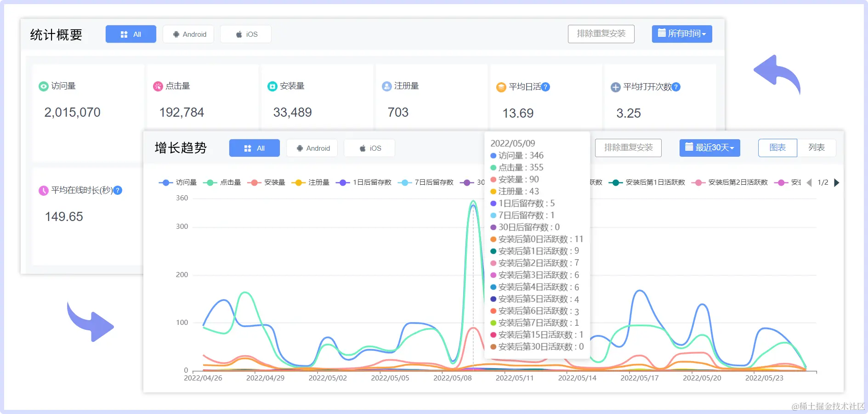Select the iOS tab in 统计概要
868x414 pixels.
(246, 34)
